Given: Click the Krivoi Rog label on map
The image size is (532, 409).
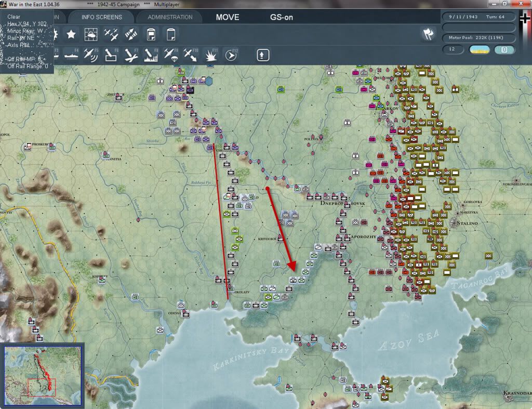Looking at the screenshot, I should click(x=267, y=239).
